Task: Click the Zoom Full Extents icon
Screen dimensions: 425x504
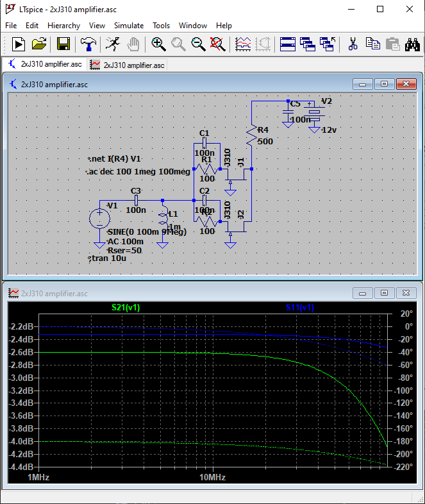Action: pyautogui.click(x=218, y=44)
